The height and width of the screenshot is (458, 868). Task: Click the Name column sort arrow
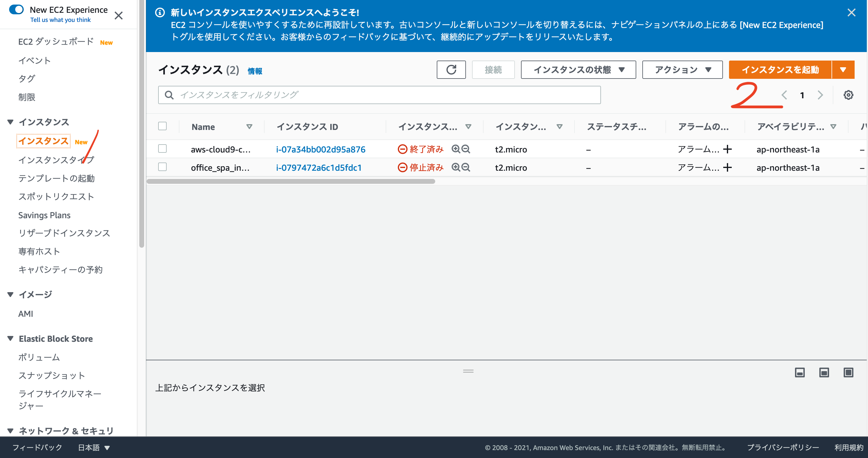coord(250,127)
